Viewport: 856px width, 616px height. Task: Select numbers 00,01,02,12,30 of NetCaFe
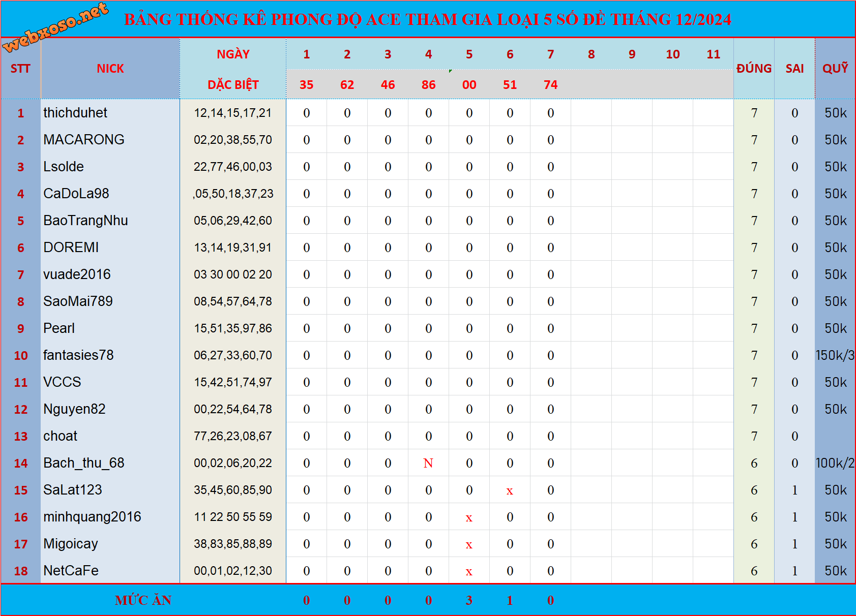pyautogui.click(x=233, y=571)
